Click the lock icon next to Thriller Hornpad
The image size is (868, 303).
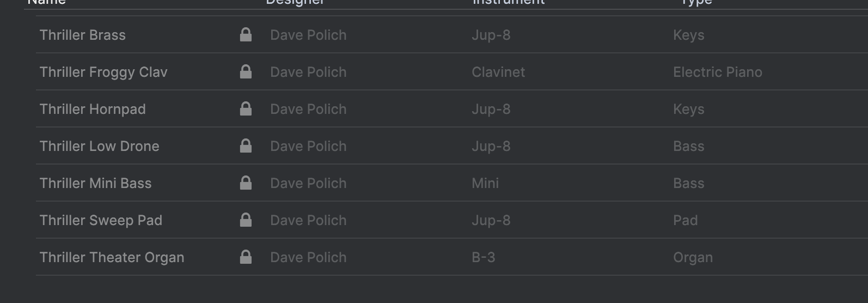[246, 109]
